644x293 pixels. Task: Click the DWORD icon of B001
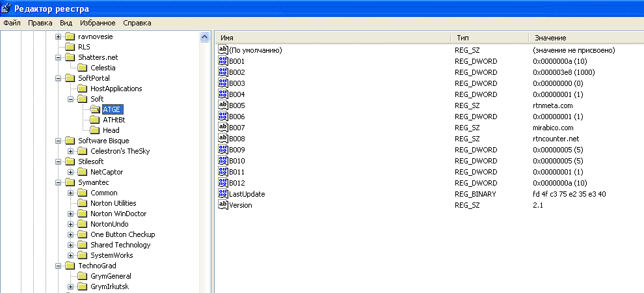point(223,61)
